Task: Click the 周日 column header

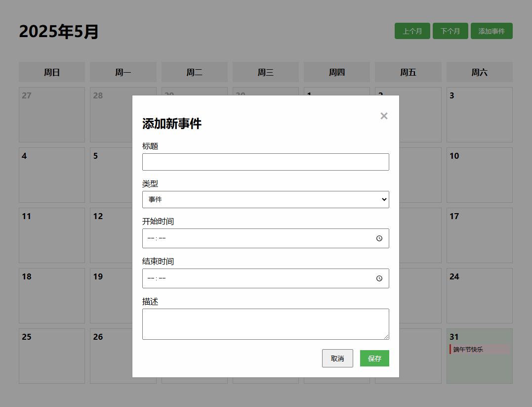Action: click(x=52, y=72)
